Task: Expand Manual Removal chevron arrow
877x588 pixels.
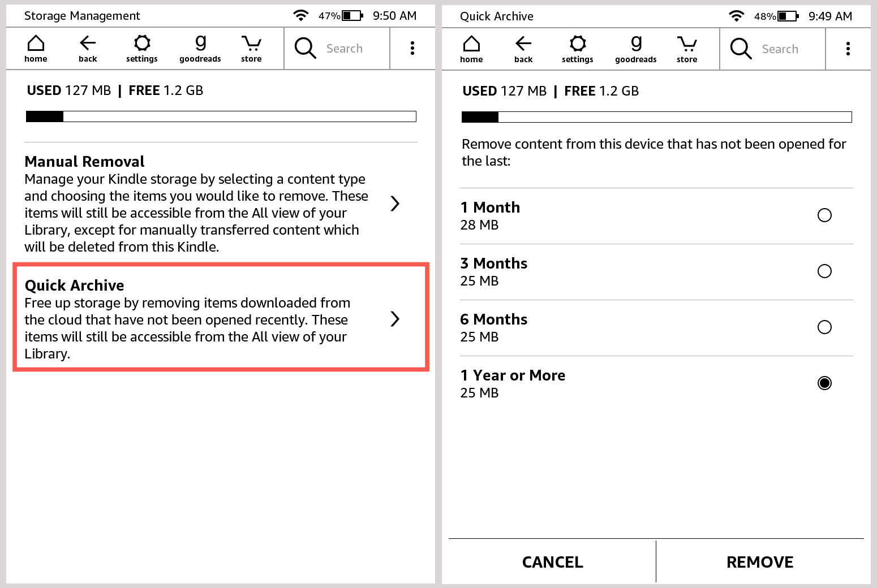Action: tap(395, 204)
